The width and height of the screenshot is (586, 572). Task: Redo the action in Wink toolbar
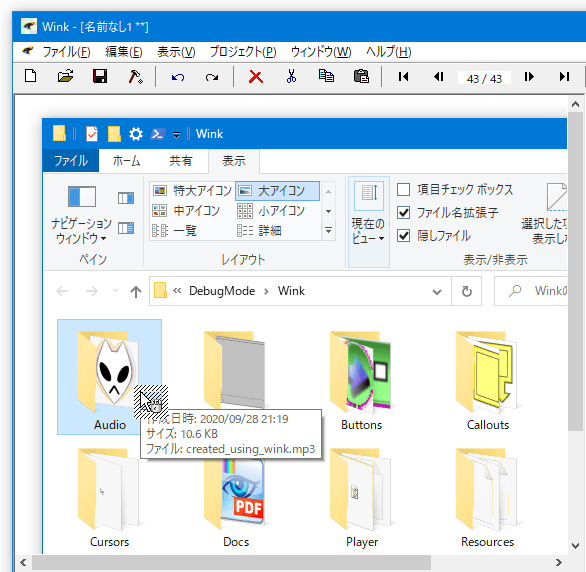pyautogui.click(x=212, y=77)
